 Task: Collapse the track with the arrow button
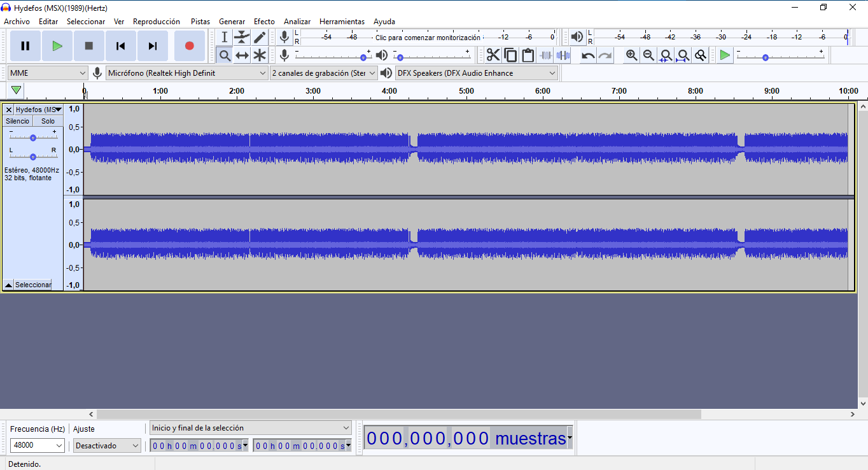(x=8, y=285)
